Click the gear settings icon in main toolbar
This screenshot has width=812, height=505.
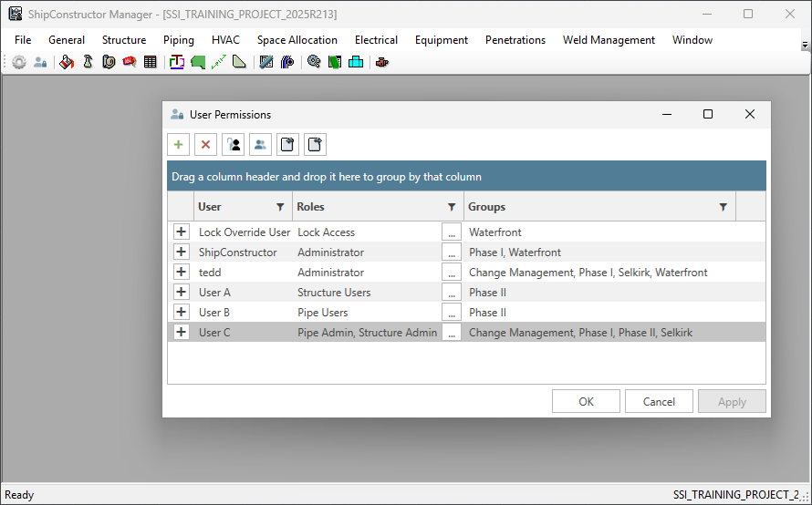[19, 62]
